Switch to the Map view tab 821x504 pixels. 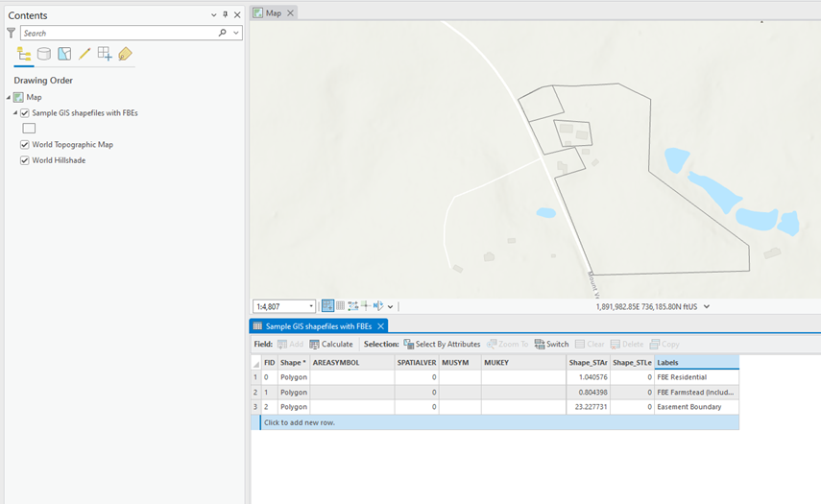[x=273, y=12]
